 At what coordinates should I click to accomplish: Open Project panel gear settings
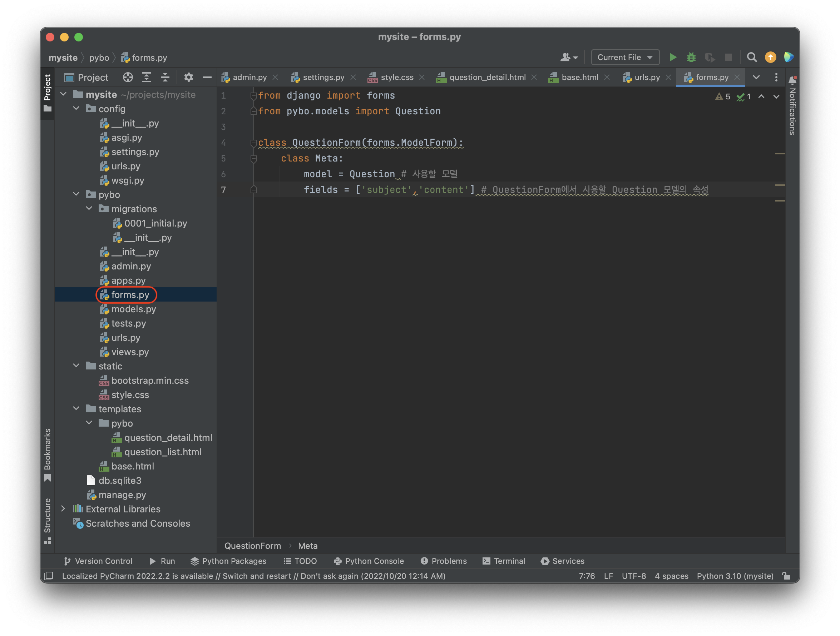click(188, 78)
